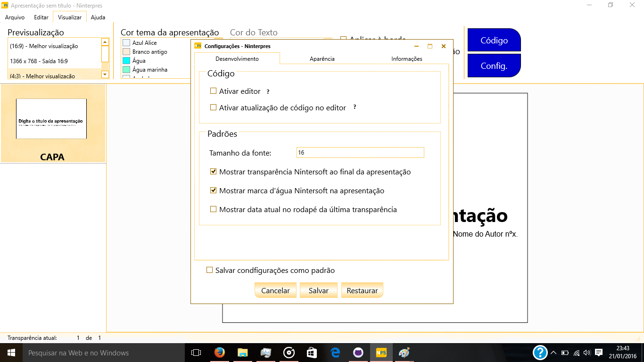644x362 pixels.
Task: Select the Branco antigo color swatch
Action: coord(126,52)
